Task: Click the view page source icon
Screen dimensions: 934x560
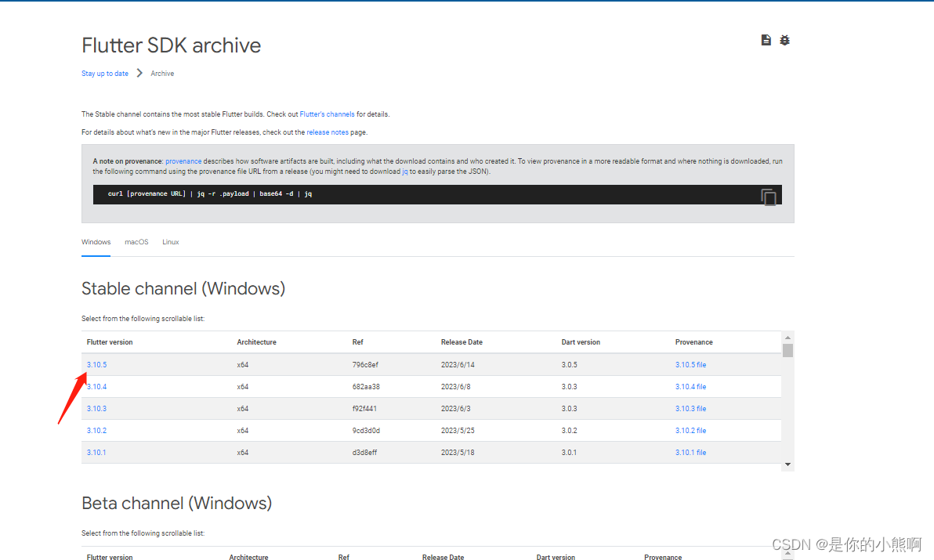Action: point(766,40)
